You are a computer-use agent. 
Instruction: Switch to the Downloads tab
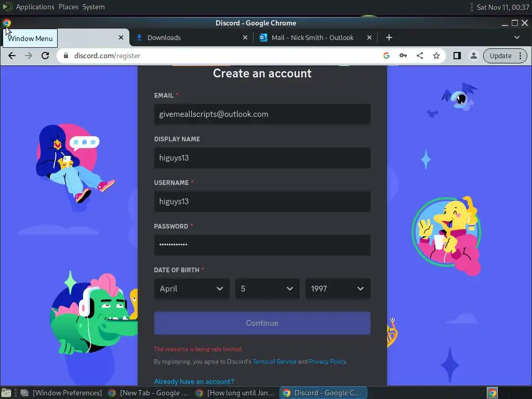click(x=191, y=37)
